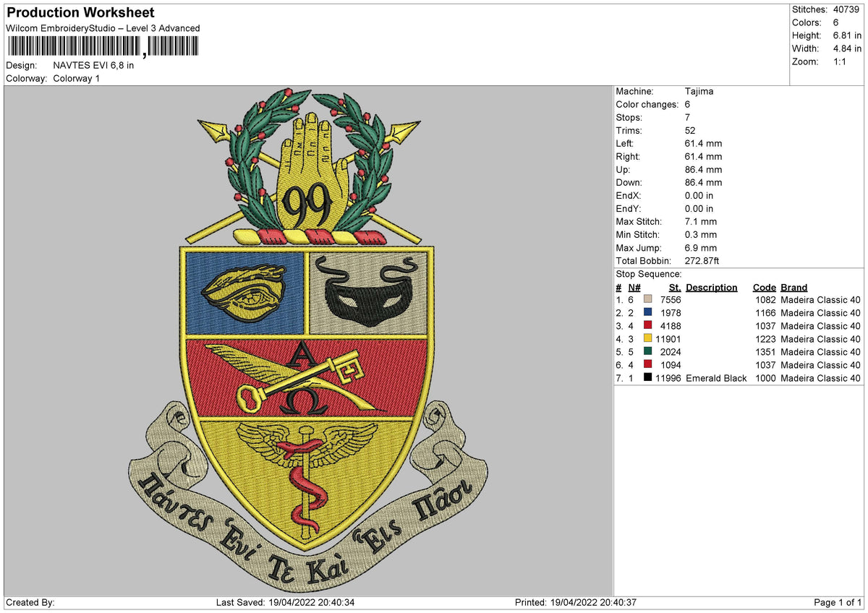Click the Emerald Black description
The width and height of the screenshot is (868, 613).
(716, 378)
